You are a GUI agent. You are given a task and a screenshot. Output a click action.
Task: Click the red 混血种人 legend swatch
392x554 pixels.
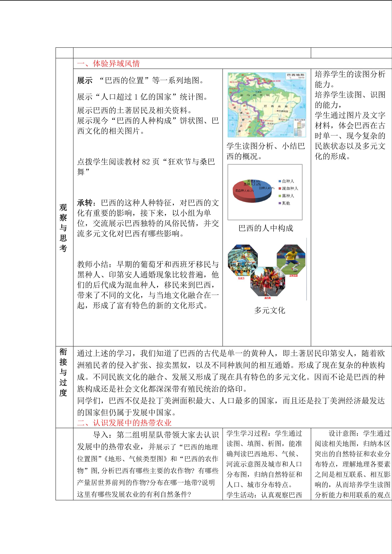280,188
